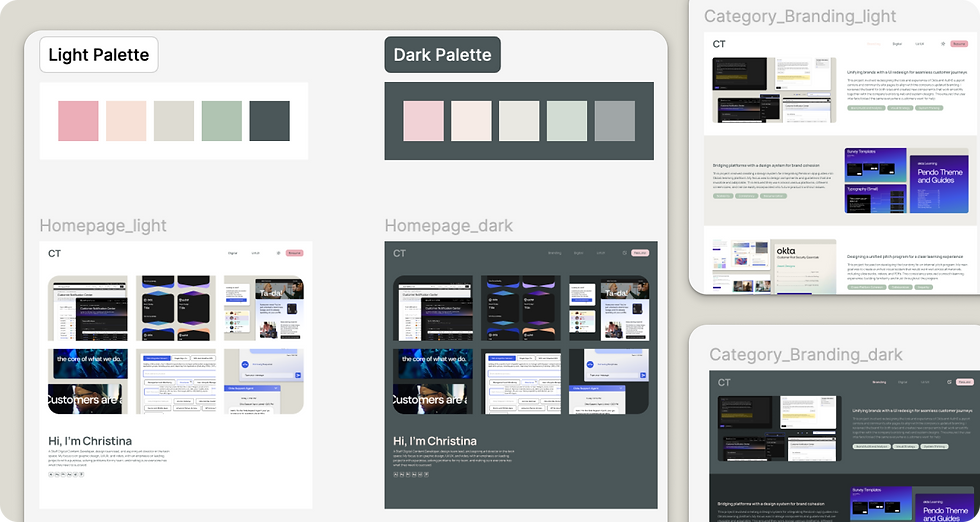Open the Digital nav item in Category_Branding_dark
This screenshot has width=980, height=522.
click(902, 382)
